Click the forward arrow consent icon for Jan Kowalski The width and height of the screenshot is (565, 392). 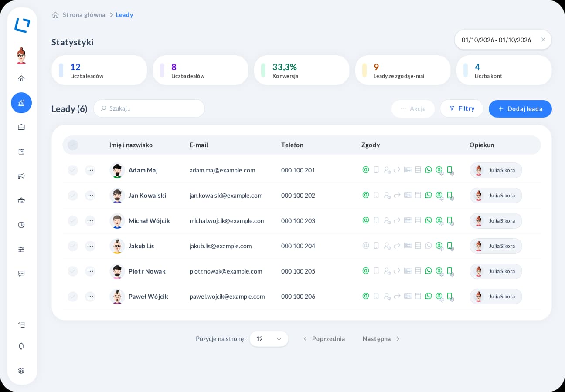397,196
